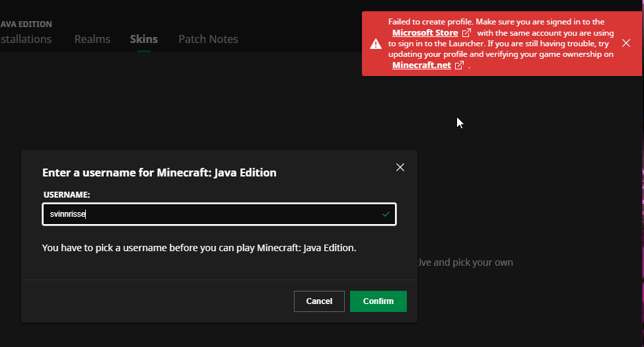Open the Patch Notes tab
Screen dimensions: 644x347
pos(208,39)
